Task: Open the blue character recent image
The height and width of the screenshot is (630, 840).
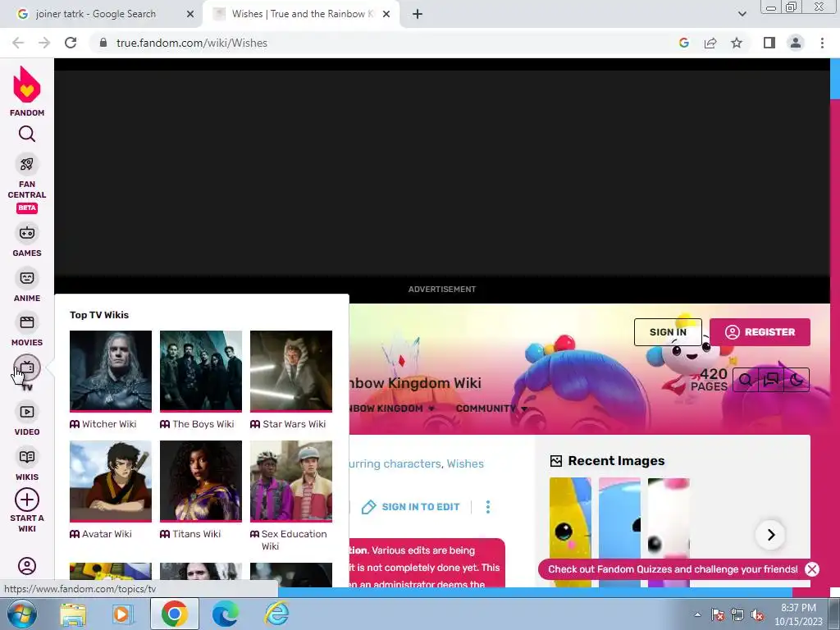Action: click(x=620, y=532)
